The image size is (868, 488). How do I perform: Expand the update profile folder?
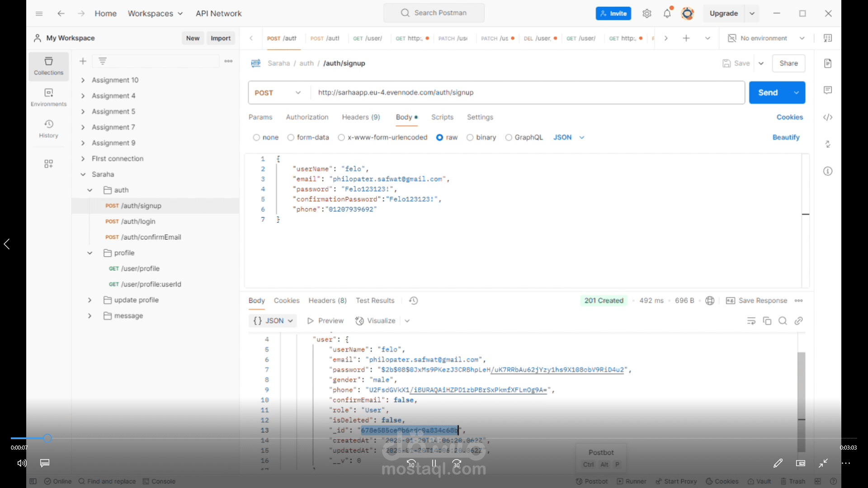90,300
